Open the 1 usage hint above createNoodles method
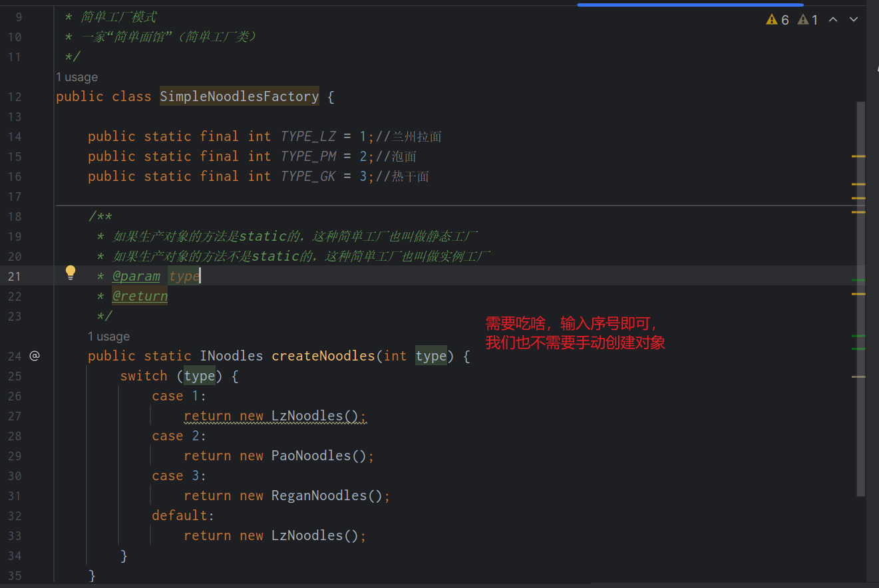The width and height of the screenshot is (879, 588). (x=108, y=337)
